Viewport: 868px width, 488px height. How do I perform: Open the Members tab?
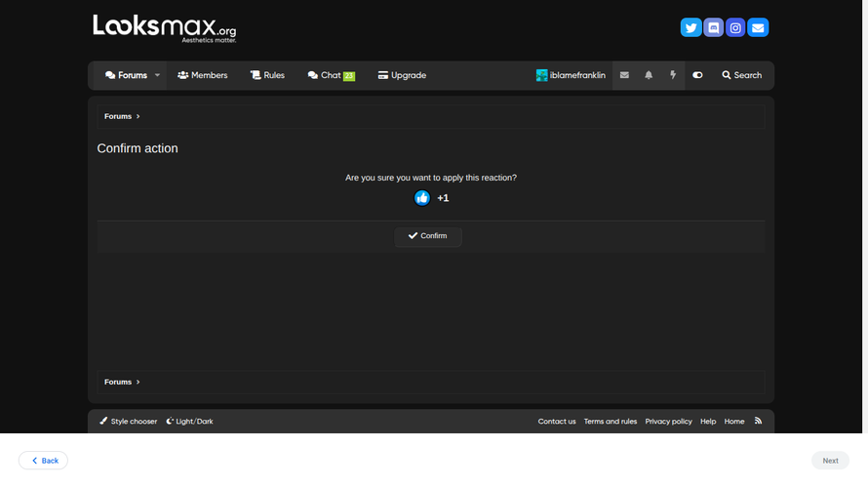point(203,75)
